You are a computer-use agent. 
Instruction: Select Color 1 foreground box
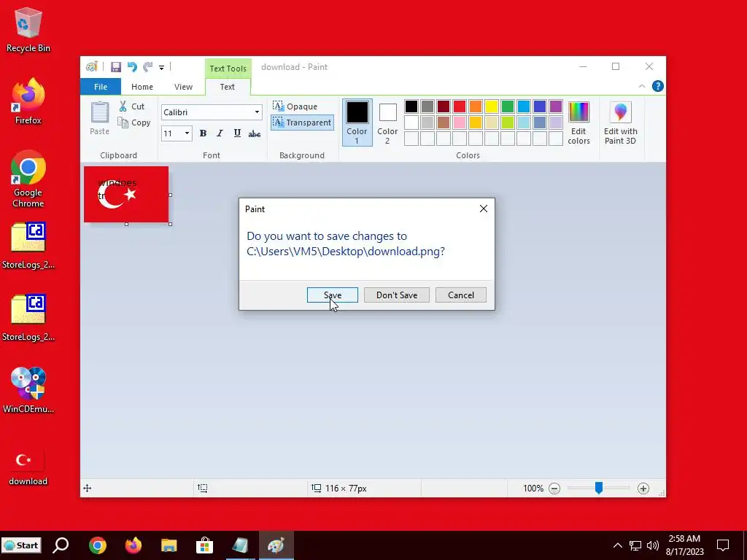(x=357, y=122)
